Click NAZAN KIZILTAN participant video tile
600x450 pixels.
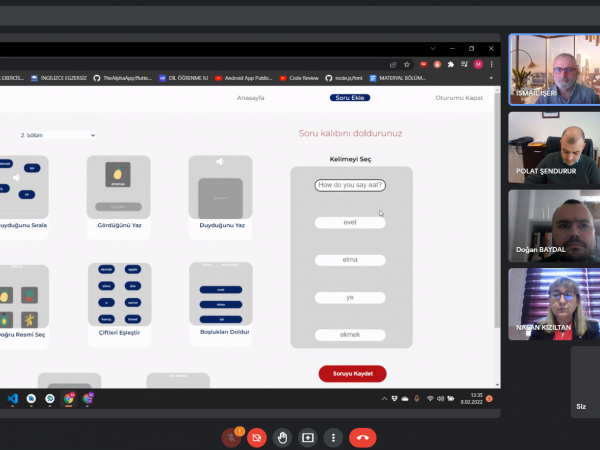[554, 304]
